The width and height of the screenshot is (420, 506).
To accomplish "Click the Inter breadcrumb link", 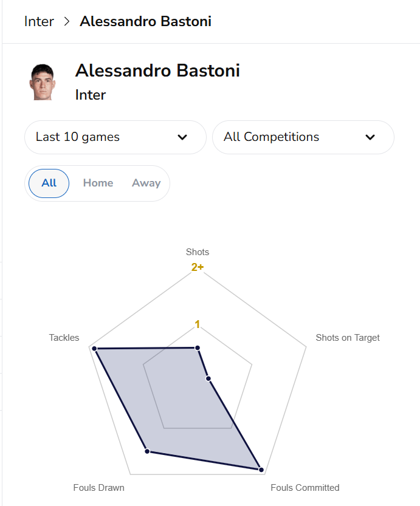I will point(39,22).
